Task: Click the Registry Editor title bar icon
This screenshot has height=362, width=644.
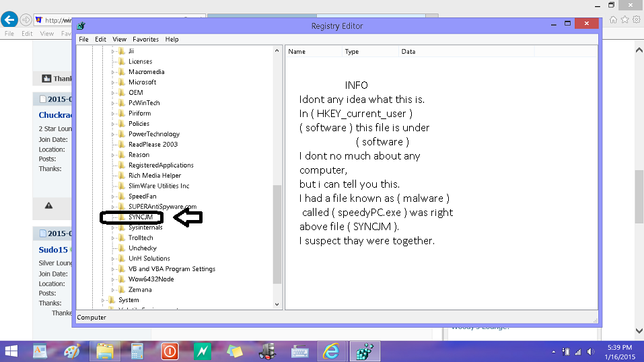Action: point(81,26)
